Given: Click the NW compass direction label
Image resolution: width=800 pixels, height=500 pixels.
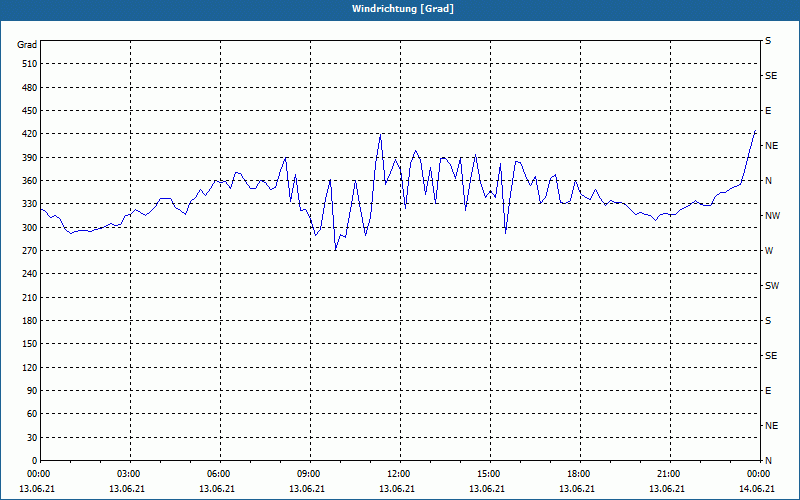Looking at the screenshot, I should (772, 216).
